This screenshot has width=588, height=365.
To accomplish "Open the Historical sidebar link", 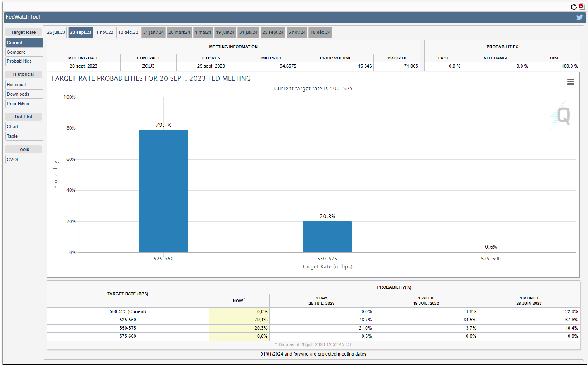I will point(24,85).
